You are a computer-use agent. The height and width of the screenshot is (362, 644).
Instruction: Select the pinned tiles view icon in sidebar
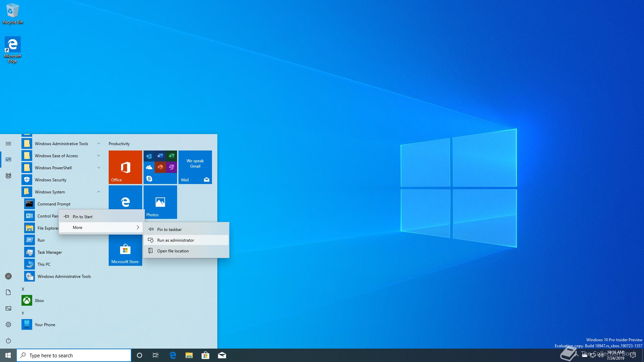coord(8,160)
